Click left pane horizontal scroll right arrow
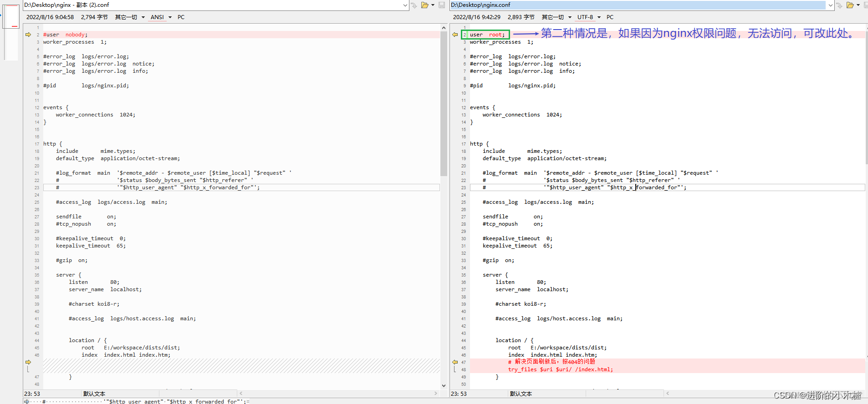The image size is (868, 404). [x=436, y=393]
